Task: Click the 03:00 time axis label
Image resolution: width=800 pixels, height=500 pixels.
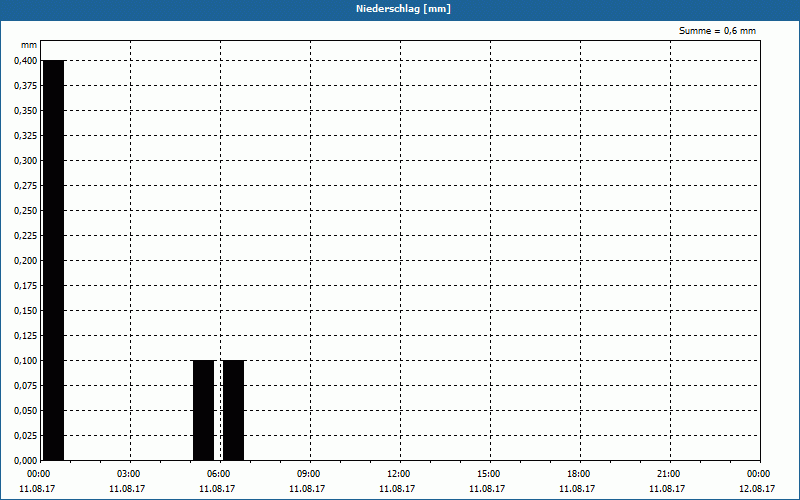Action: [129, 474]
